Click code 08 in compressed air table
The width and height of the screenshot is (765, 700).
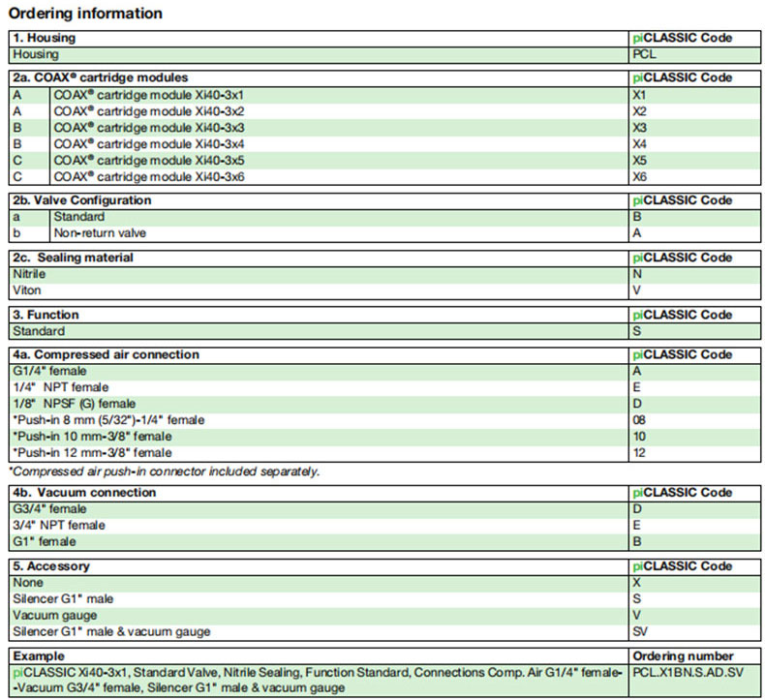click(639, 419)
